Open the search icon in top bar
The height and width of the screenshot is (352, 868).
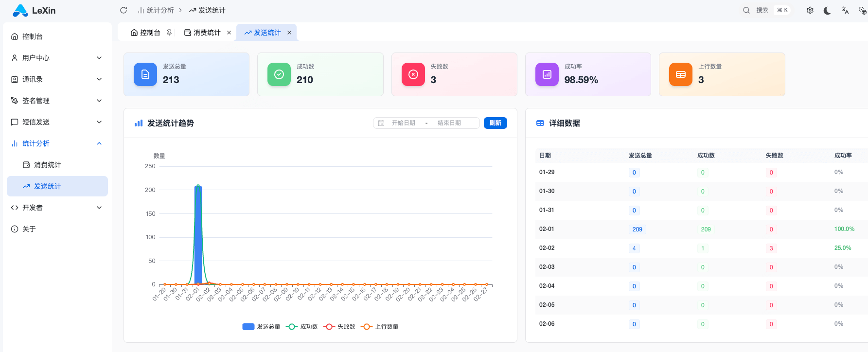pyautogui.click(x=746, y=10)
